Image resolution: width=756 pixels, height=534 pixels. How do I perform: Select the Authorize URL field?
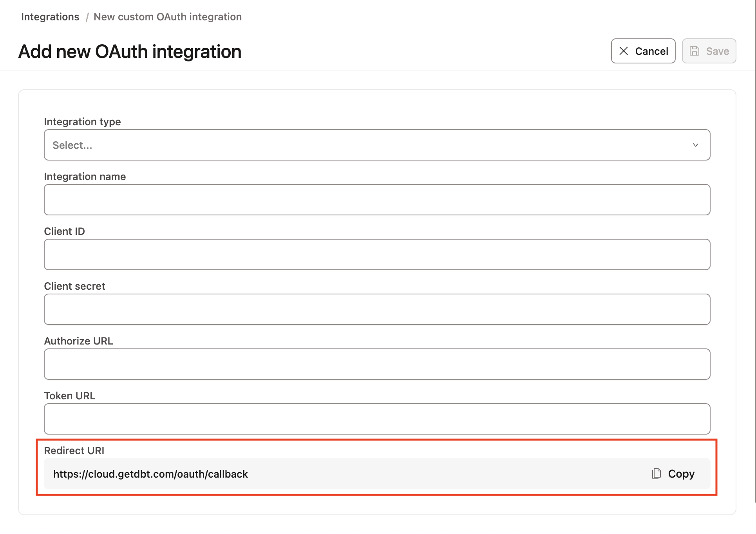376,364
